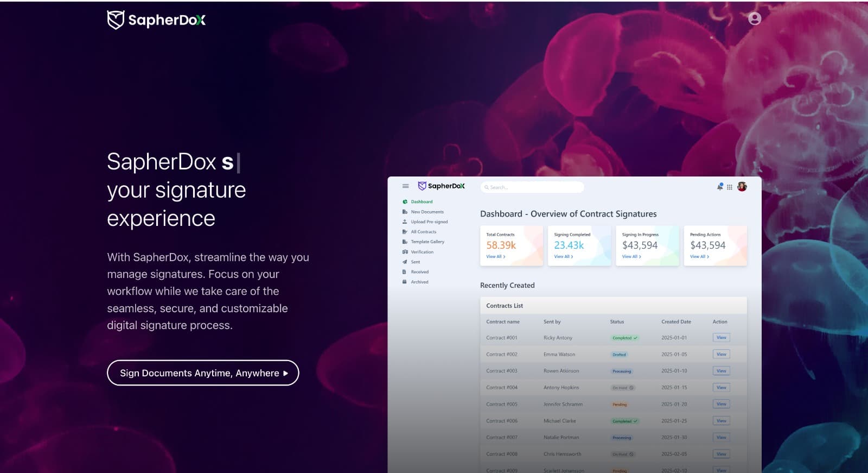This screenshot has height=473, width=868.
Task: Click the 'Antony Hopkins' sender cell
Action: tap(561, 388)
